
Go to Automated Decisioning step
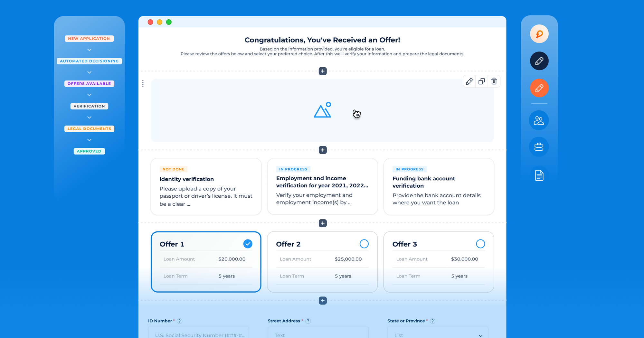pyautogui.click(x=89, y=61)
